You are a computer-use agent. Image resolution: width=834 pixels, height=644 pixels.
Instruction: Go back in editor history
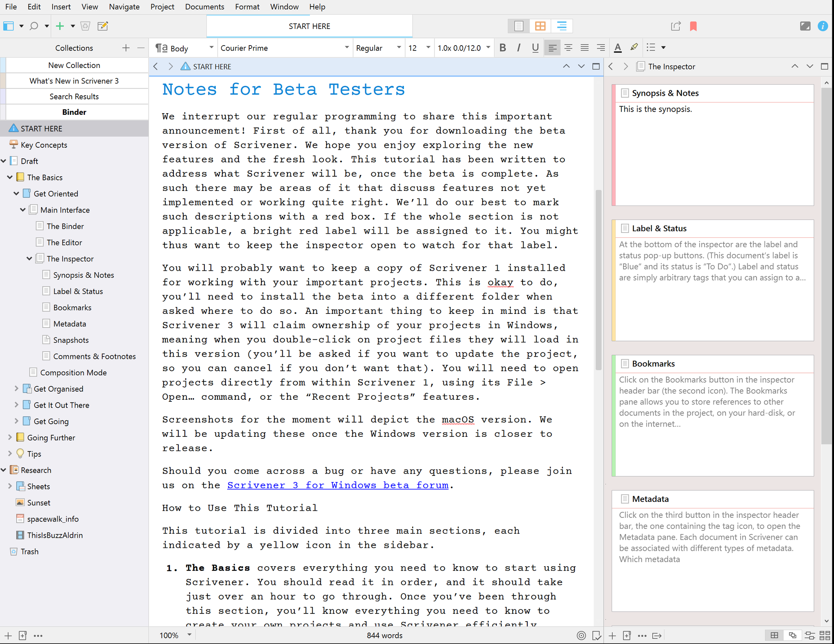[156, 66]
